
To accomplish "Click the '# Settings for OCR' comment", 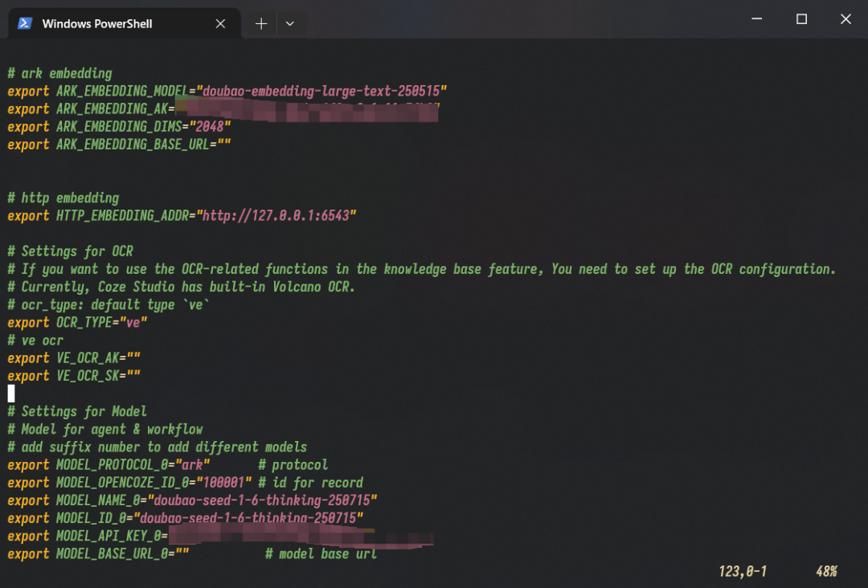I will 70,251.
